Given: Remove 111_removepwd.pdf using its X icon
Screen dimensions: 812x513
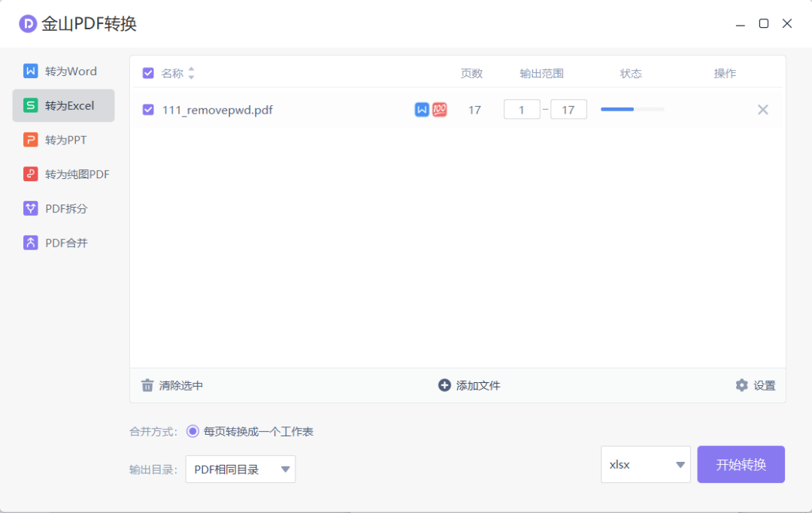Looking at the screenshot, I should (763, 110).
